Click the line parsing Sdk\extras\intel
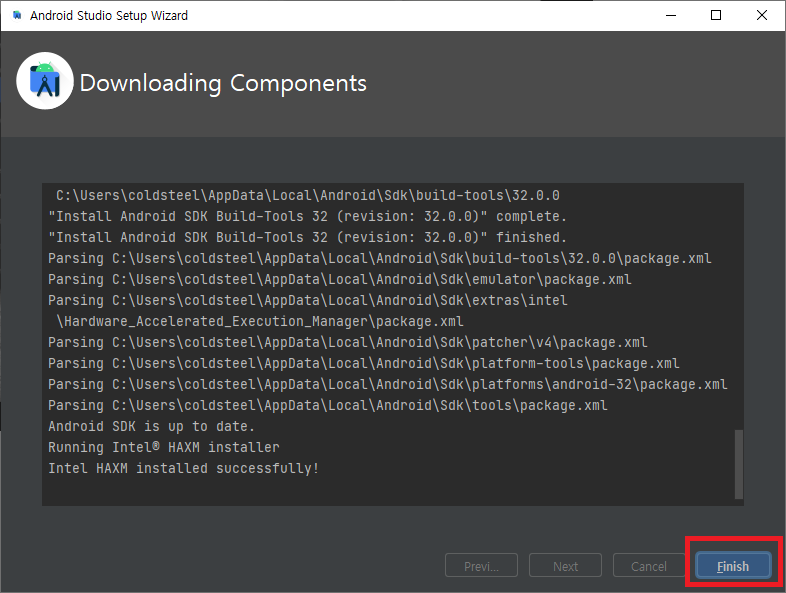 [x=308, y=300]
